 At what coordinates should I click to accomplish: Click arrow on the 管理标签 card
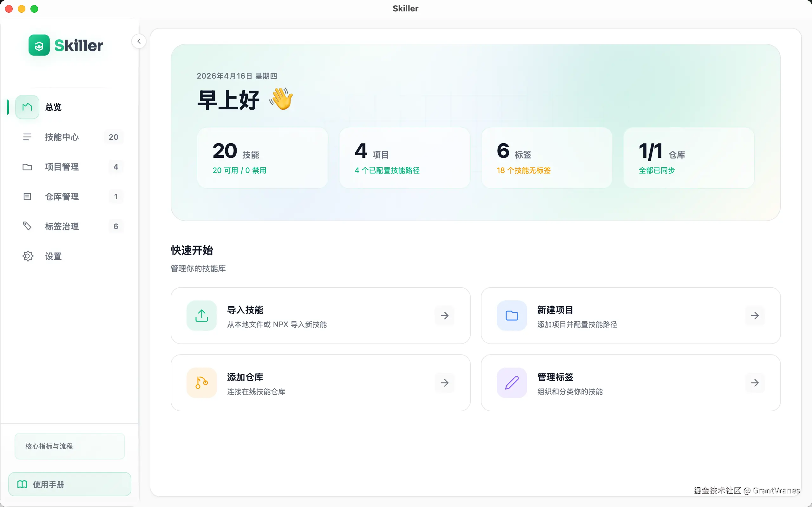pos(755,382)
